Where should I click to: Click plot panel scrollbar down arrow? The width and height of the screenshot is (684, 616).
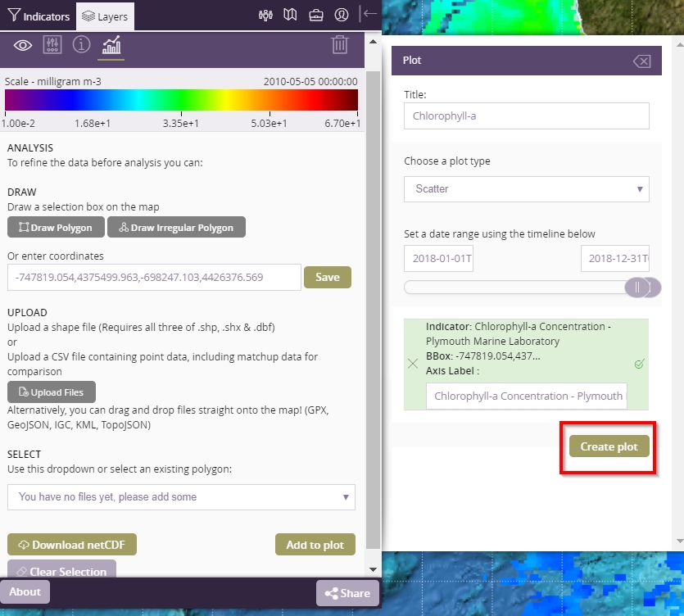pyautogui.click(x=680, y=541)
